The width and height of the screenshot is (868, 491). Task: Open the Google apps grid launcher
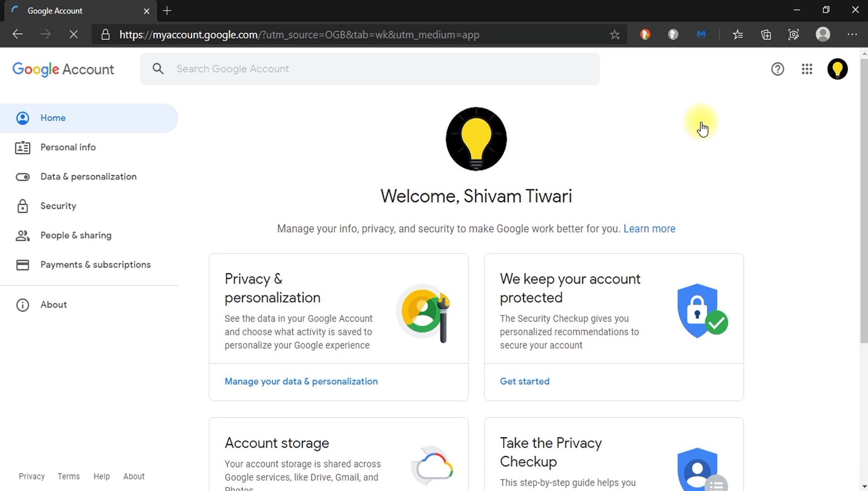[807, 69]
